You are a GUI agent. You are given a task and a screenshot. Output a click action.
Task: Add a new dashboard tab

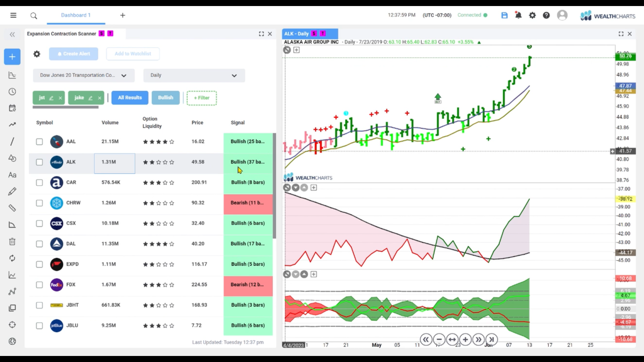(123, 15)
